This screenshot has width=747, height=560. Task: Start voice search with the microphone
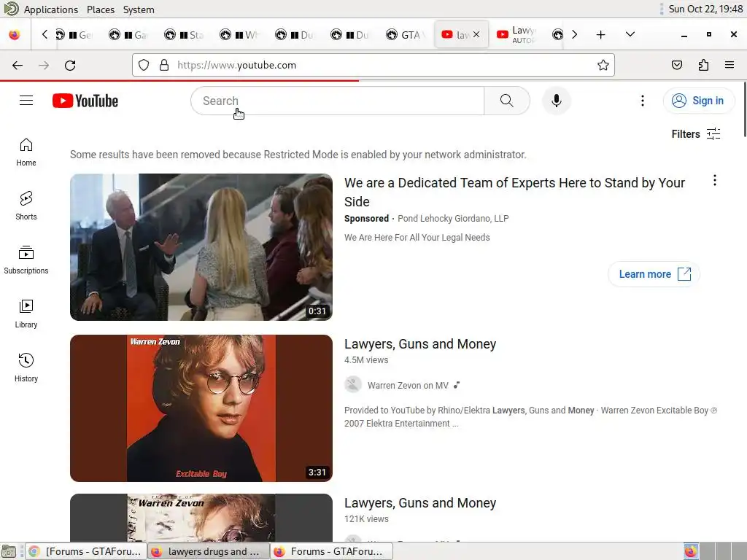tap(556, 101)
